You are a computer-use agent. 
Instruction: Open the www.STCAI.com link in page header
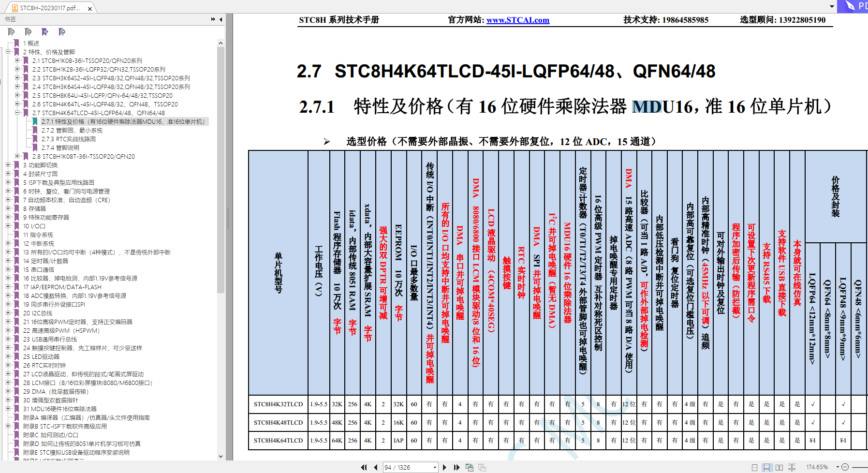pyautogui.click(x=518, y=20)
